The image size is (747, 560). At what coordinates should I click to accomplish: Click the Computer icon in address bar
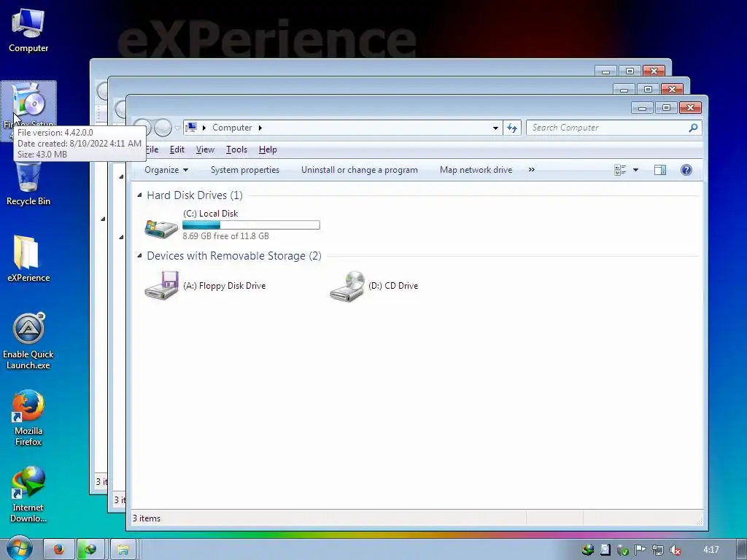(191, 127)
